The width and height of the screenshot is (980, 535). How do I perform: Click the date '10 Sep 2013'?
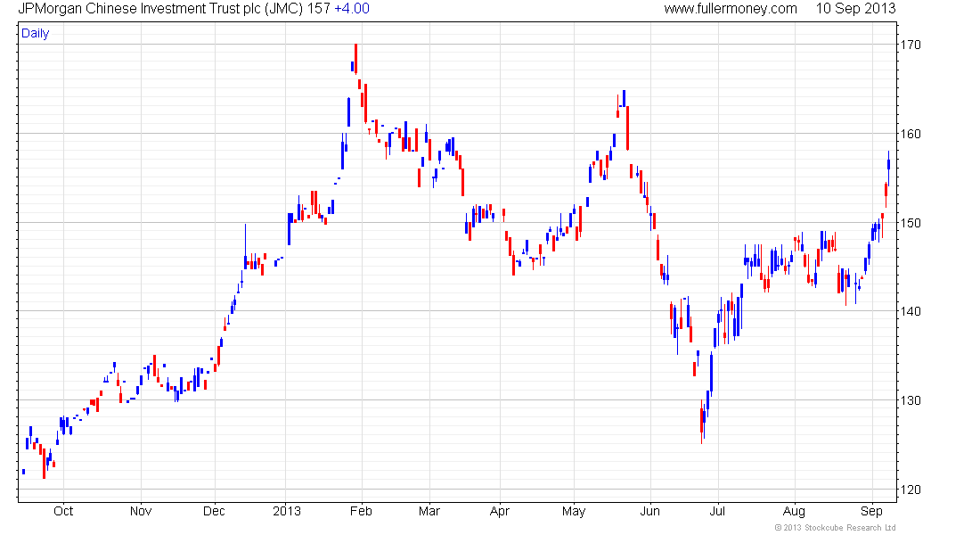855,9
